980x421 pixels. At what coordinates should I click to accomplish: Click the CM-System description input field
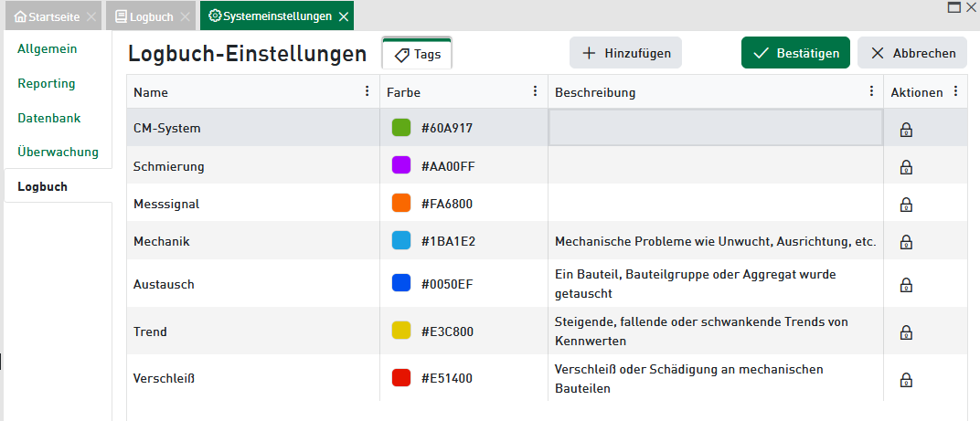tap(715, 128)
